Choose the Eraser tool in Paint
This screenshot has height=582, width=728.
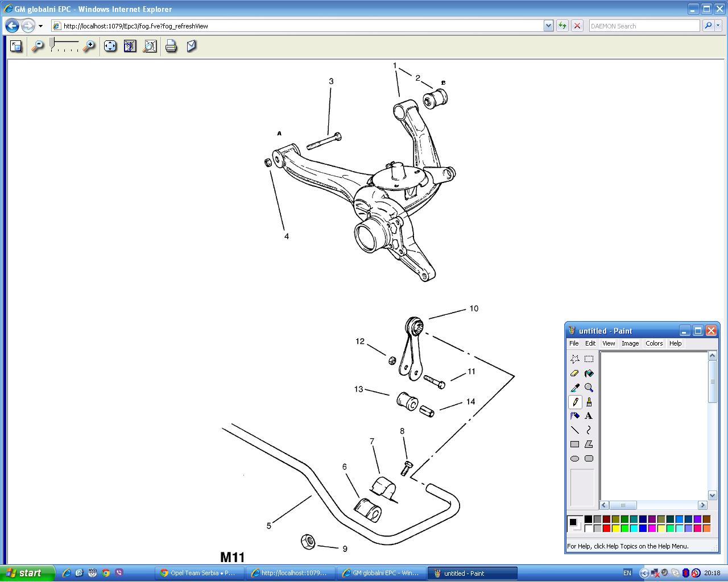(575, 373)
